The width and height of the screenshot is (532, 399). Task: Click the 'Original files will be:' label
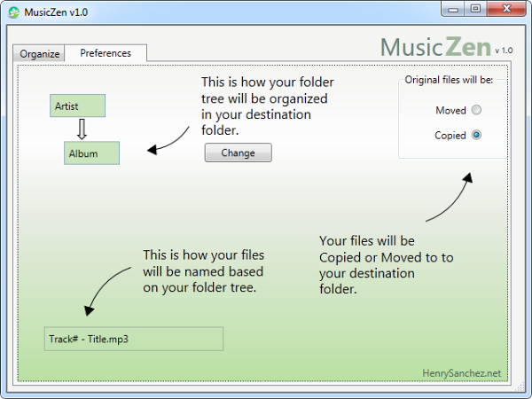[449, 80]
